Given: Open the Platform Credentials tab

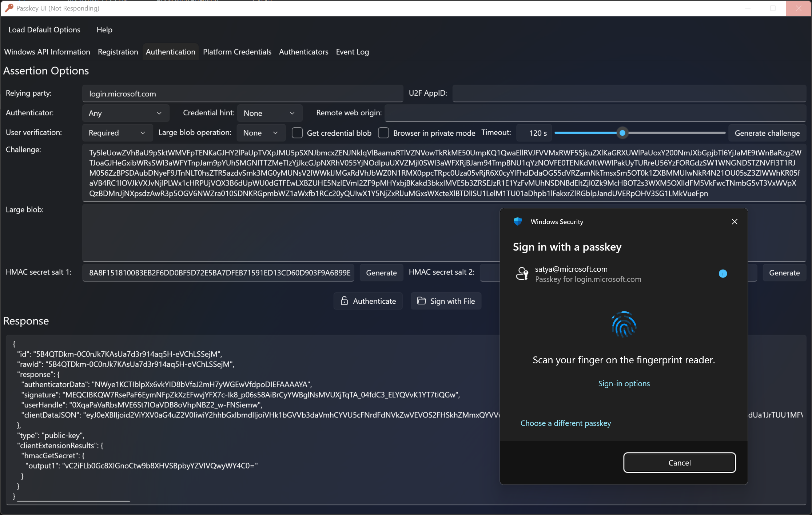Looking at the screenshot, I should [x=237, y=52].
